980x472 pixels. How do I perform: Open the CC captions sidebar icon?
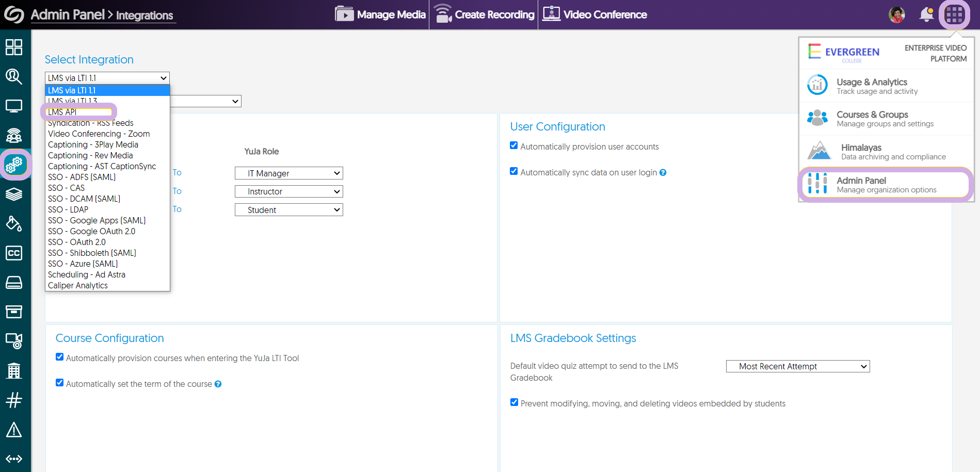[14, 253]
